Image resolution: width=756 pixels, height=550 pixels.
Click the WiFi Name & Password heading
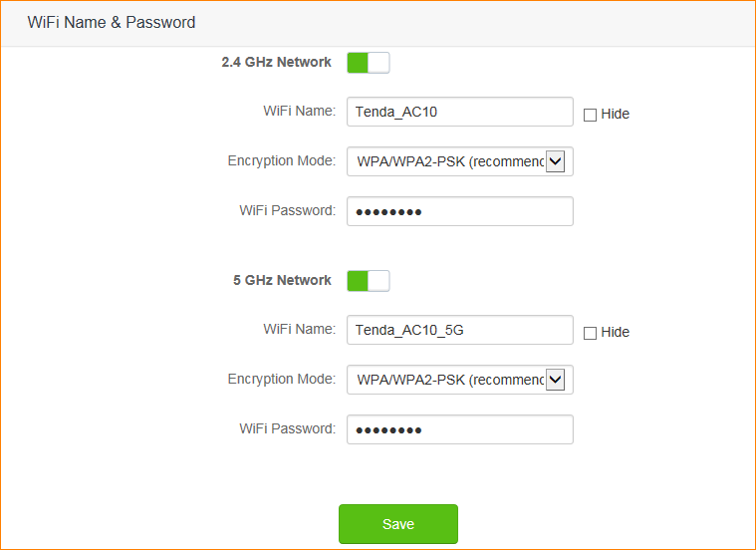111,22
